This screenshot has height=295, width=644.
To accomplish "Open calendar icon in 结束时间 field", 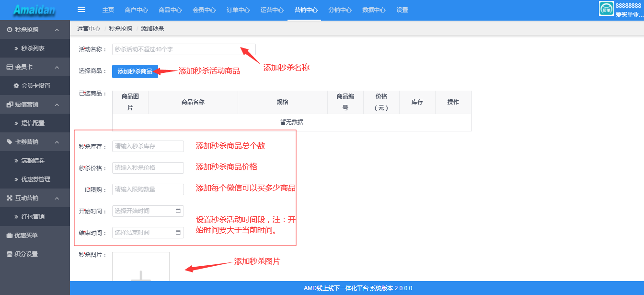I will tap(178, 232).
